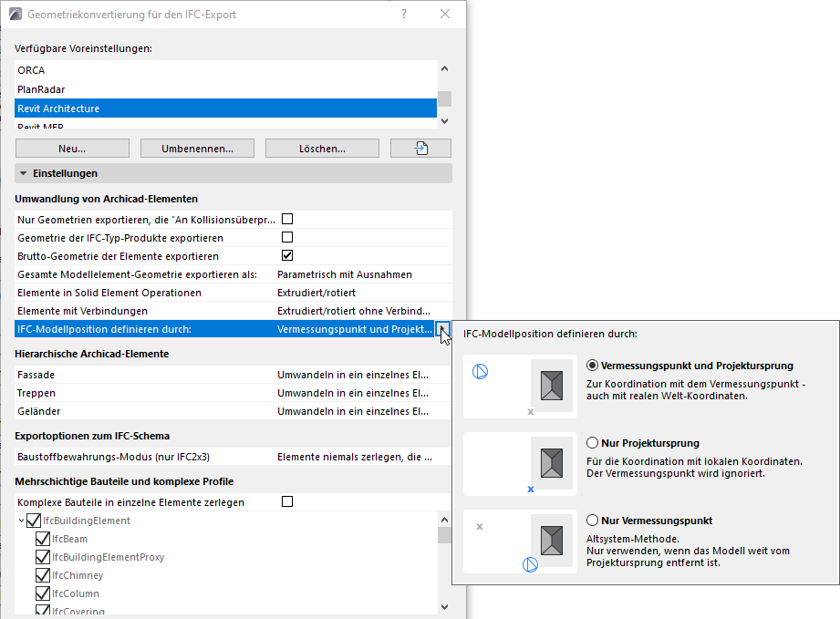The image size is (840, 619).
Task: Enable 'Nur Geometrien exportieren' checkbox
Action: coord(287,219)
